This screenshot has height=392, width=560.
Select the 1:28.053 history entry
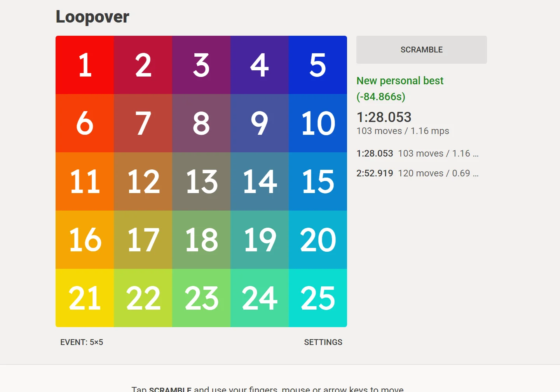coord(417,153)
